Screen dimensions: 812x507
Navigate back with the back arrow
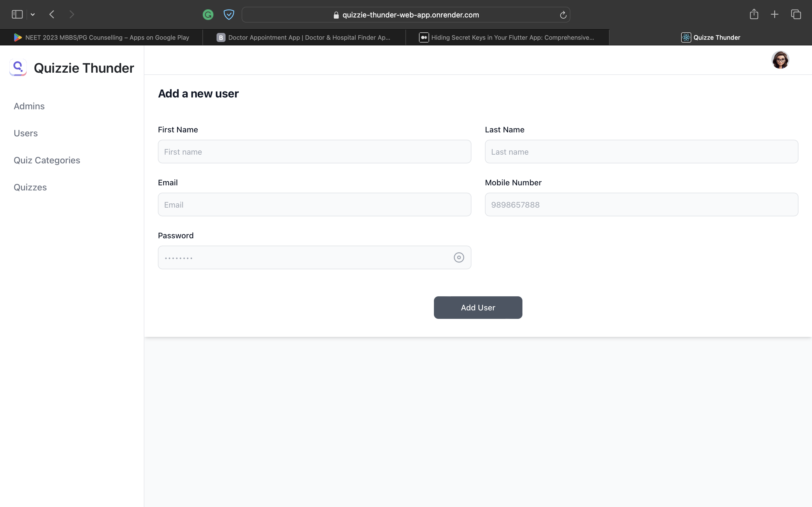pos(52,14)
